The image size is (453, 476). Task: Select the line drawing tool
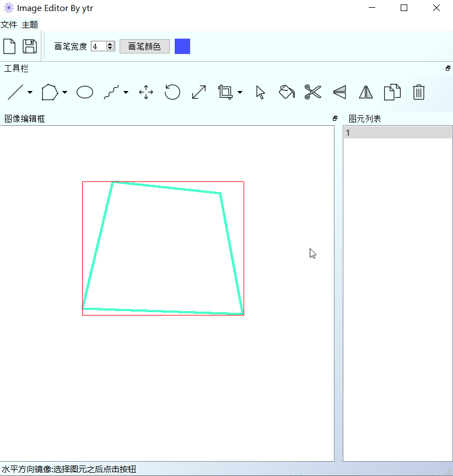click(15, 92)
